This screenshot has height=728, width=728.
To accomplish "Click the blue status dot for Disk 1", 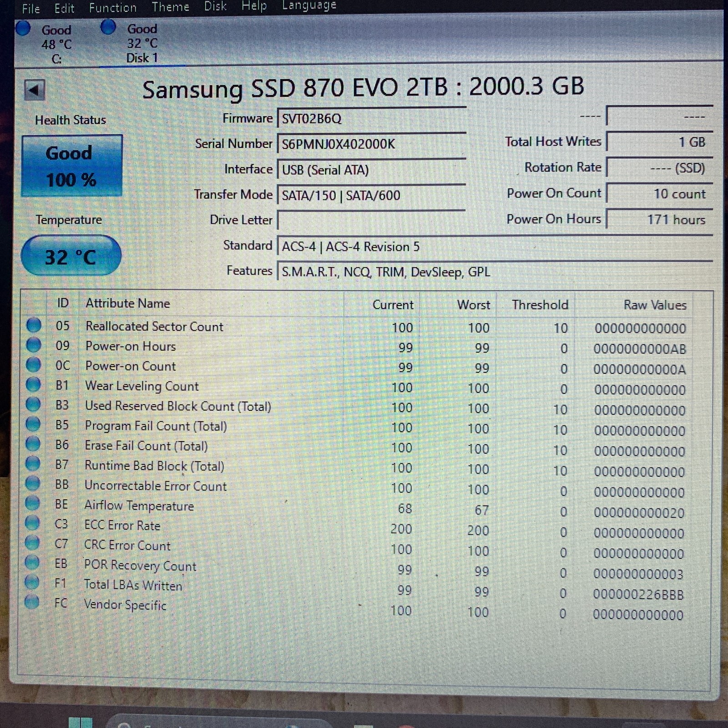I will (108, 26).
